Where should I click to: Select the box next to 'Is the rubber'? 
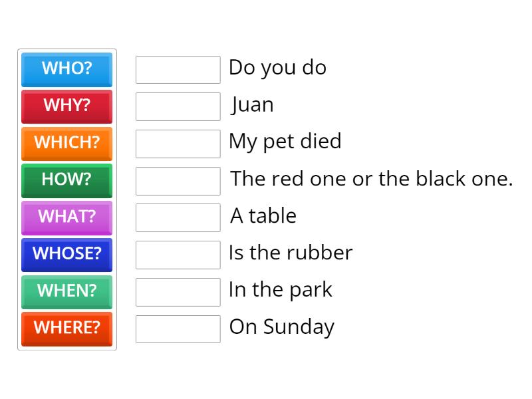[x=178, y=255]
